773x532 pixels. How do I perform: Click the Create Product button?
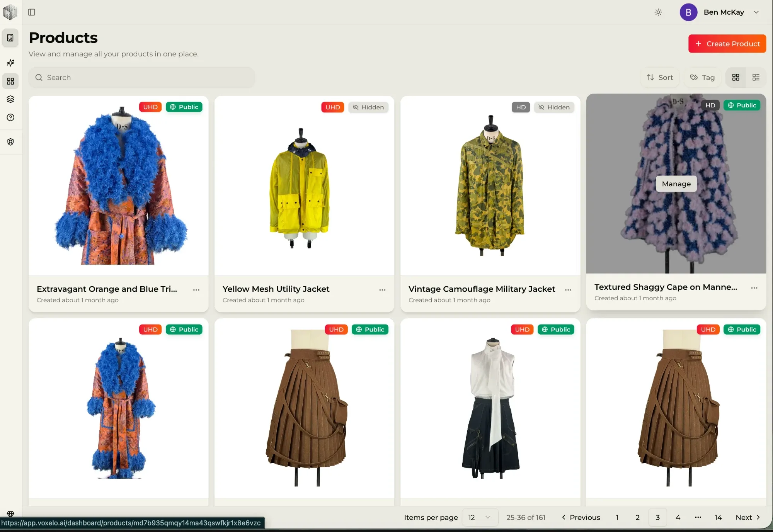click(727, 44)
